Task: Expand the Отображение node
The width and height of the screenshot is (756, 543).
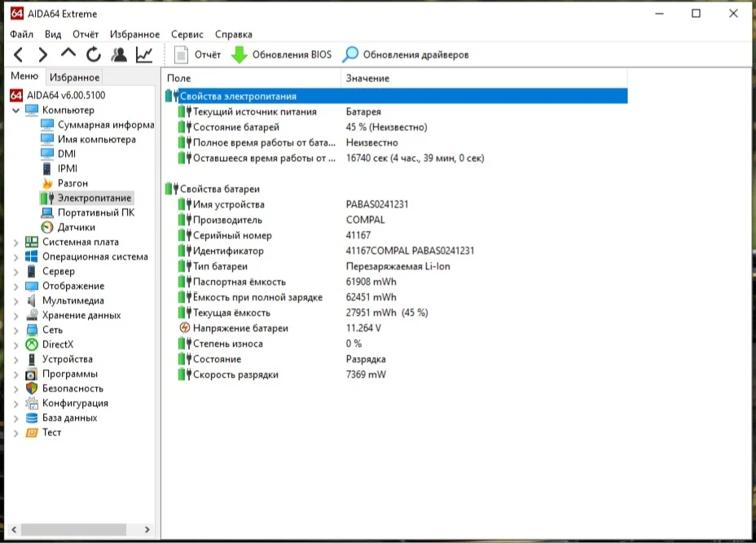Action: pos(15,287)
